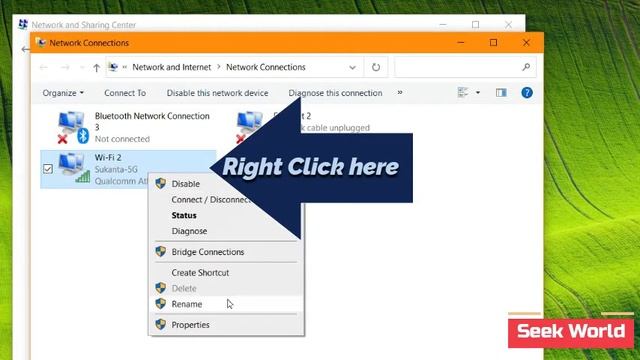640x360 pixels.
Task: Maximize the Network and Sharing Center window
Action: (x=476, y=25)
